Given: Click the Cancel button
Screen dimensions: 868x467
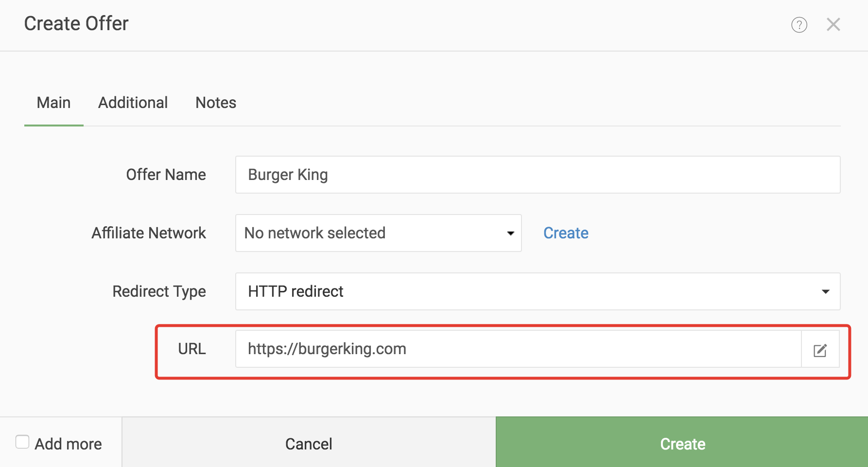Looking at the screenshot, I should pyautogui.click(x=309, y=443).
